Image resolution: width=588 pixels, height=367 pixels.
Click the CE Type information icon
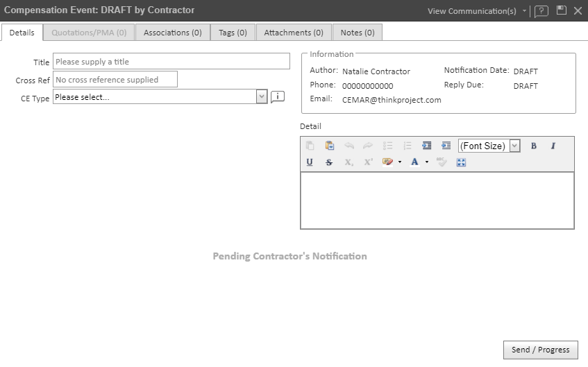(278, 97)
